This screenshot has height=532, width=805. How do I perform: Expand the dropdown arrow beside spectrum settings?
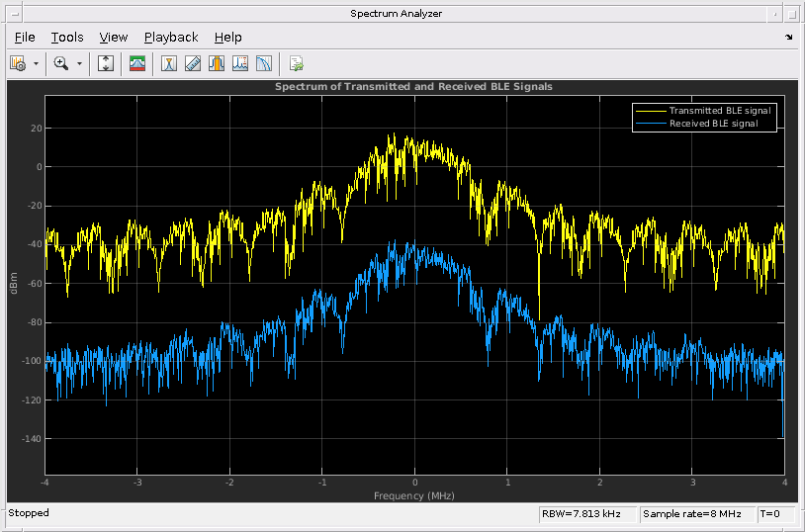tap(37, 63)
